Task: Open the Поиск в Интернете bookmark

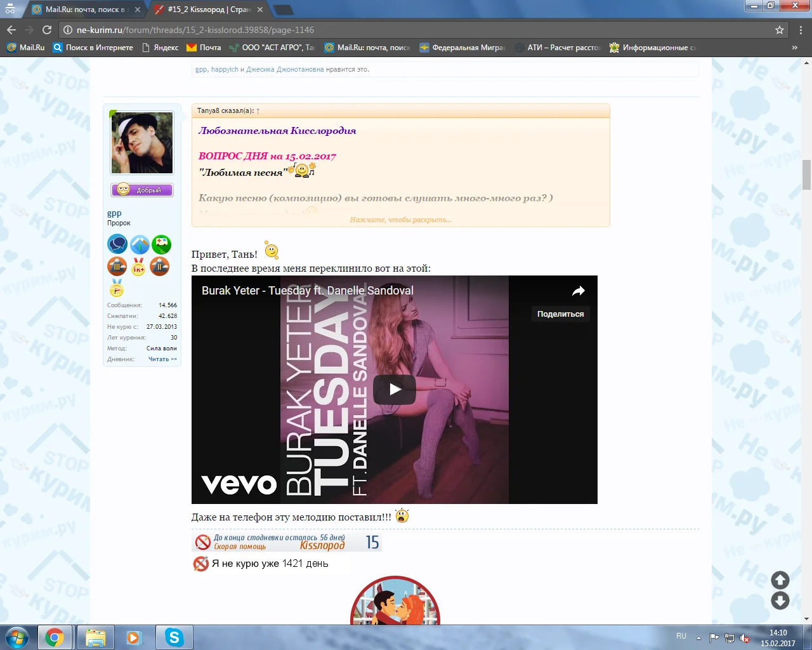Action: 93,48
